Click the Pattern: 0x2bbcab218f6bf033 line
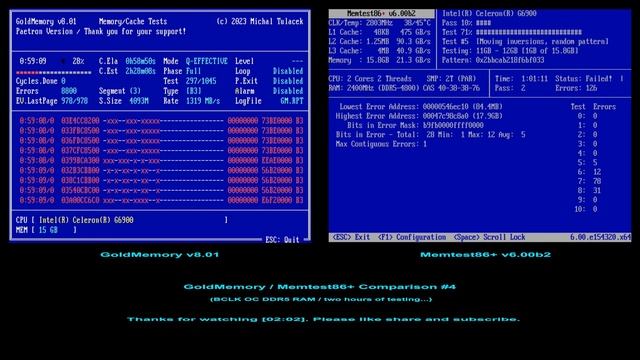The height and width of the screenshot is (360, 640). point(493,60)
